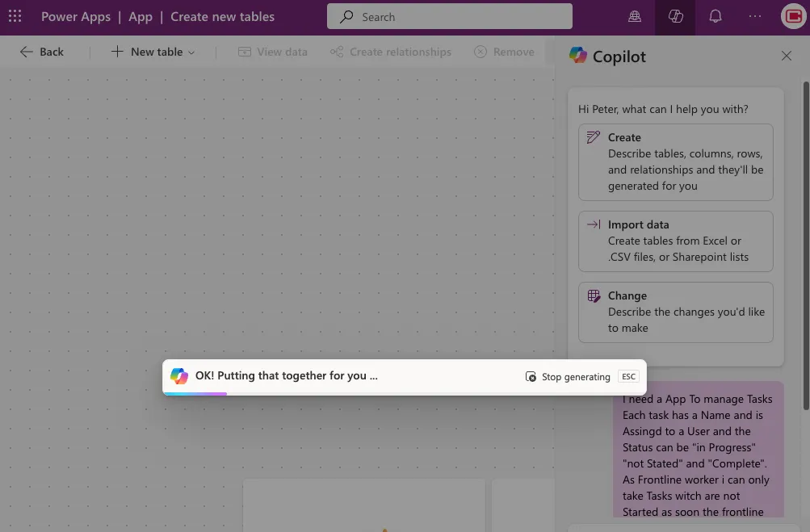Click View data in toolbar
This screenshot has width=810, height=532.
coord(273,52)
